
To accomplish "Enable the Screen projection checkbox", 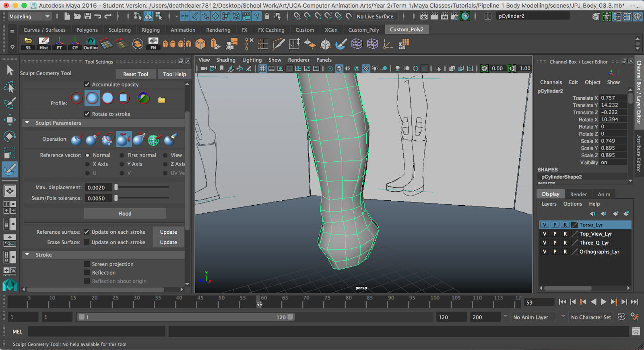I will 87,264.
